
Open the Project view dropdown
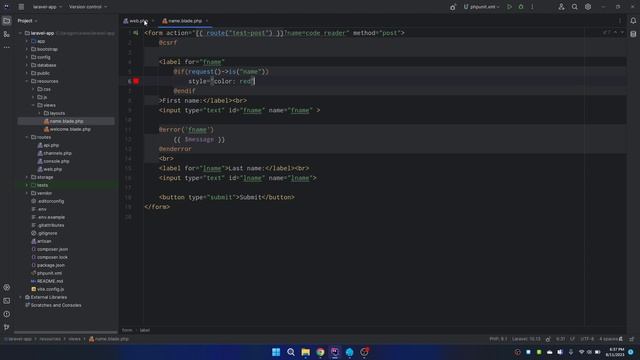[x=27, y=21]
